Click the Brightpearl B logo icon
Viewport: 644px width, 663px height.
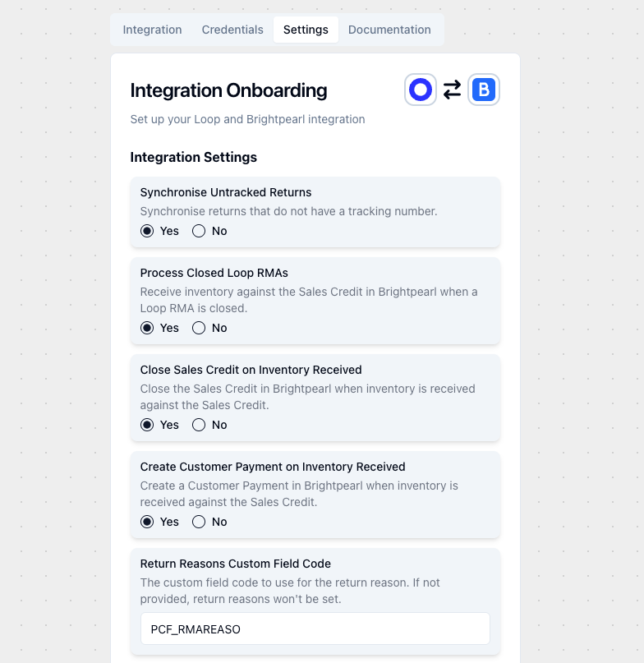pos(484,90)
